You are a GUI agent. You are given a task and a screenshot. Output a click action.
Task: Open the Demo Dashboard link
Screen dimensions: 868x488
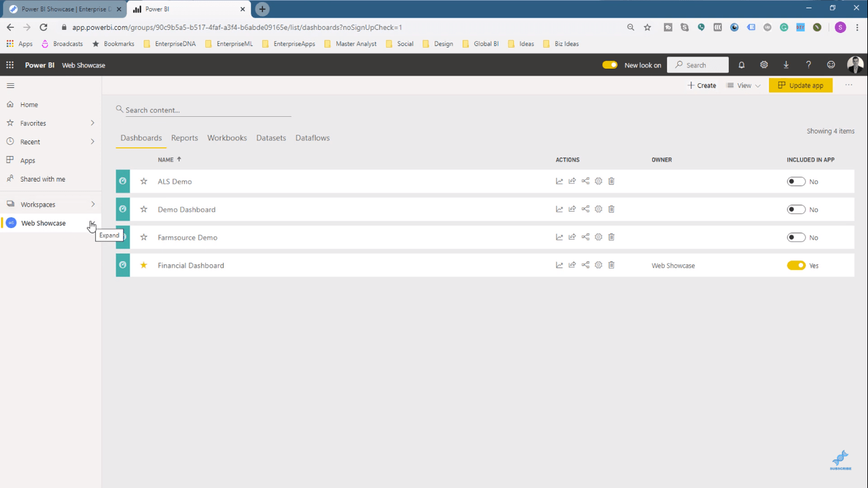(x=187, y=210)
